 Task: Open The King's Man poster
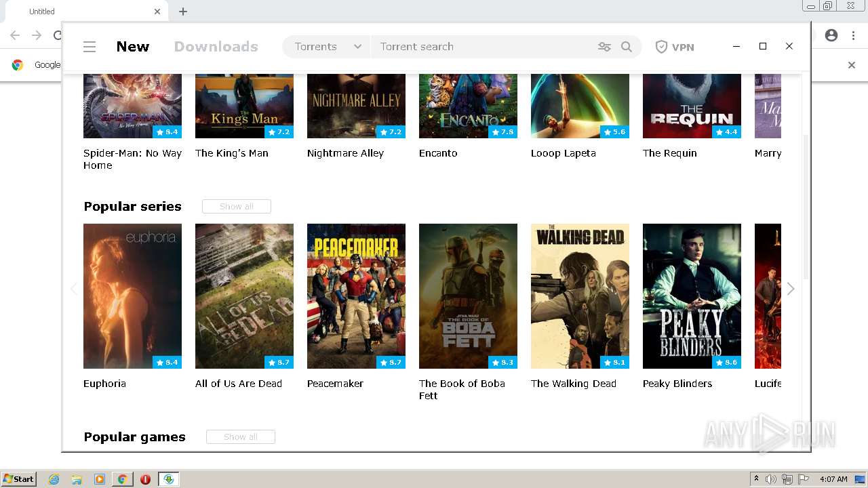[x=244, y=106]
